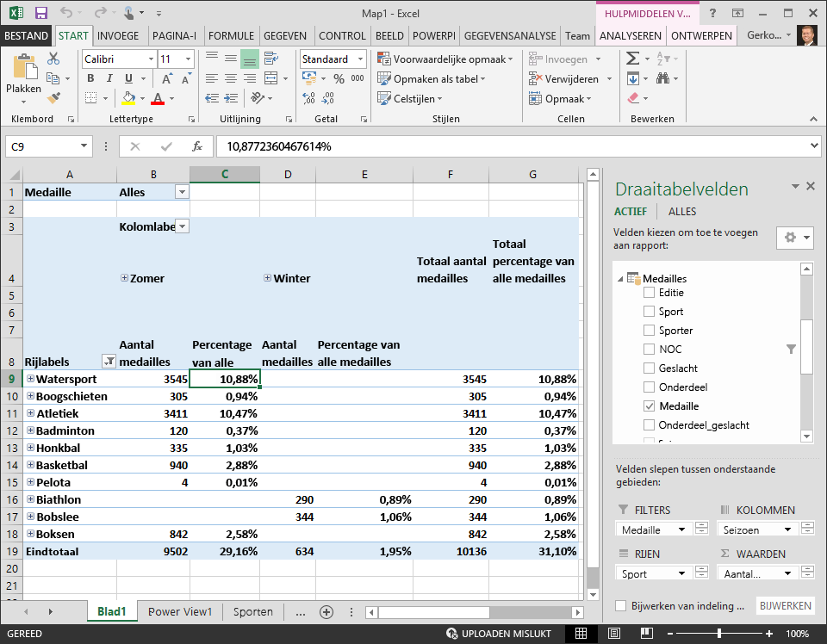Expand the Winter column group

pyautogui.click(x=267, y=278)
